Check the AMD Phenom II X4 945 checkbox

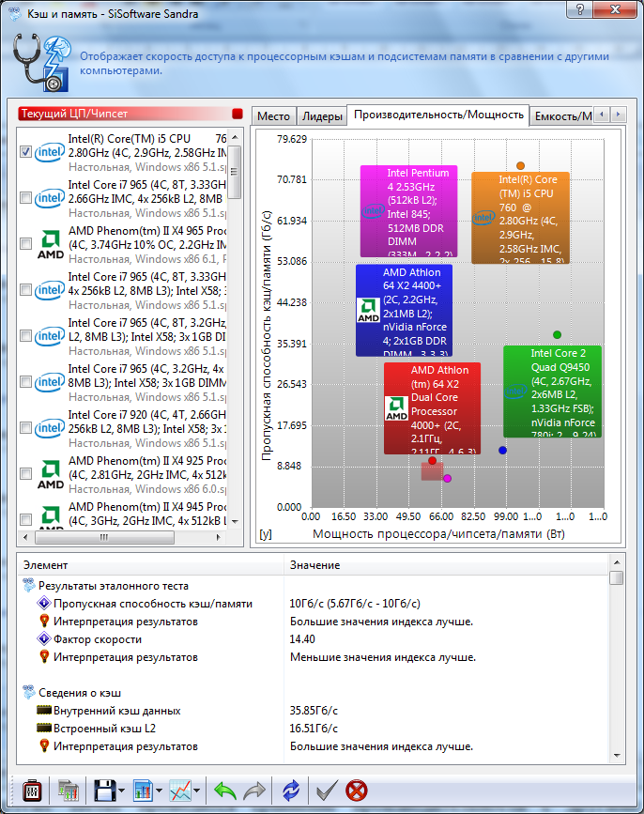click(26, 519)
